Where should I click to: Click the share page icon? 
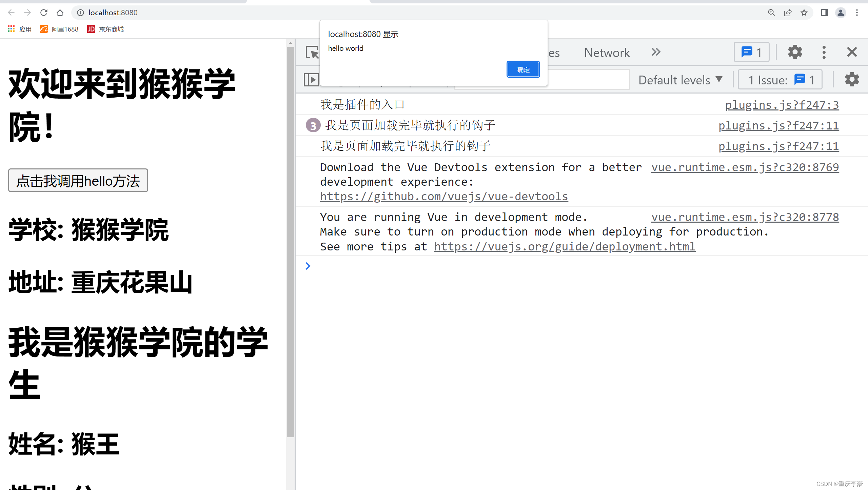click(x=788, y=13)
